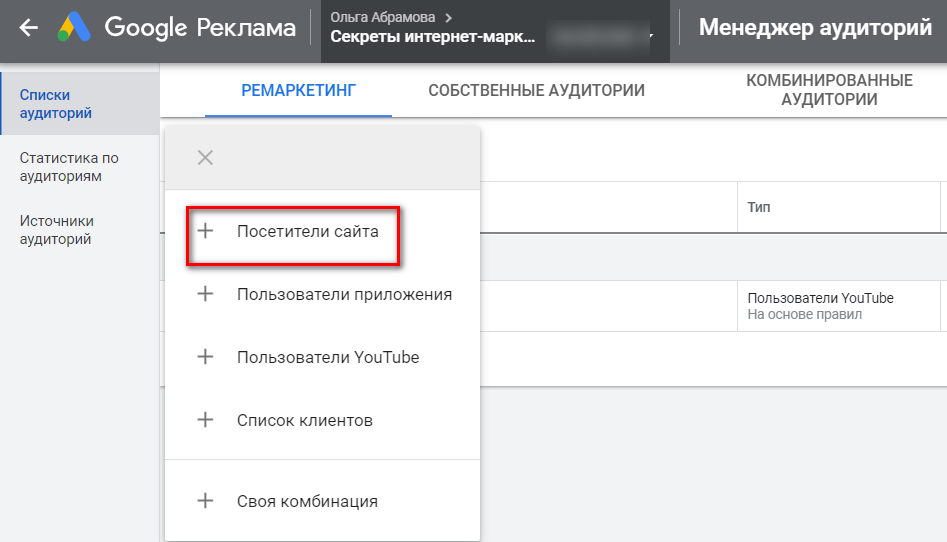Click the Google Ads logo icon
947x542 pixels.
point(74,28)
